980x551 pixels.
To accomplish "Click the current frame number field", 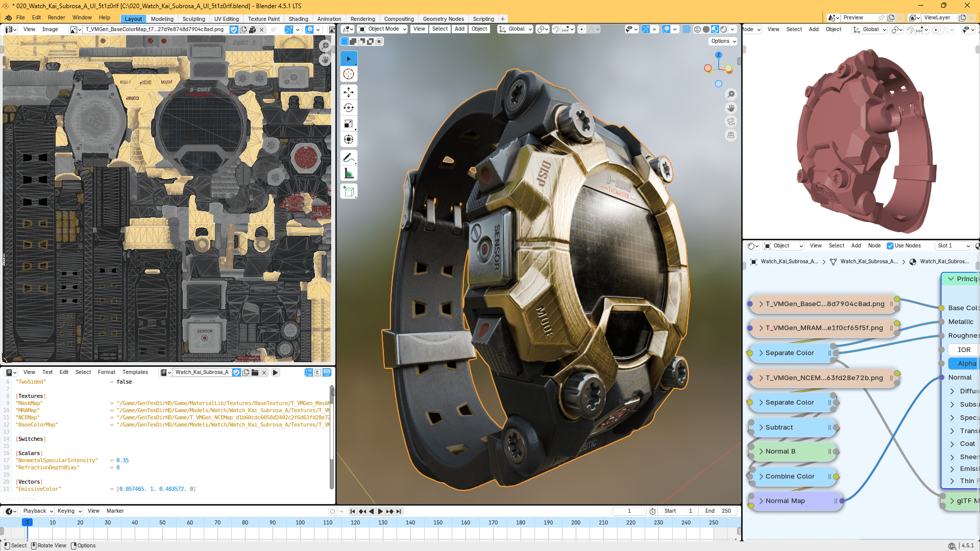I will [629, 511].
